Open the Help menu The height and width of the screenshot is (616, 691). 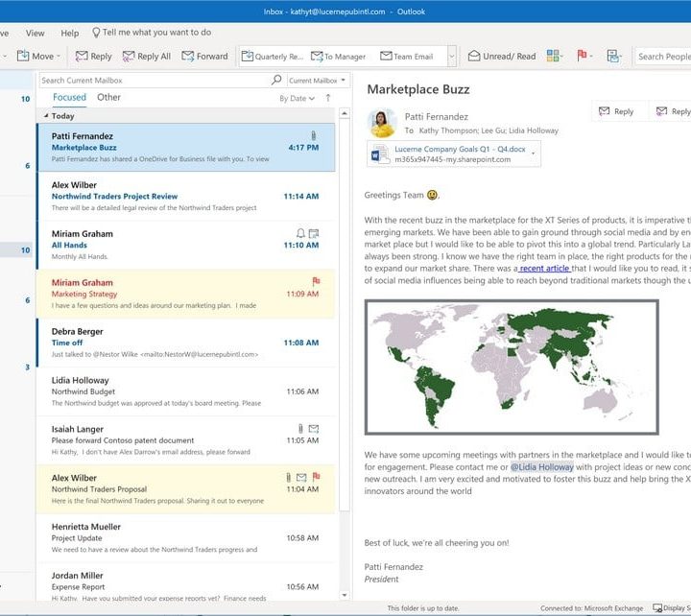(x=70, y=33)
